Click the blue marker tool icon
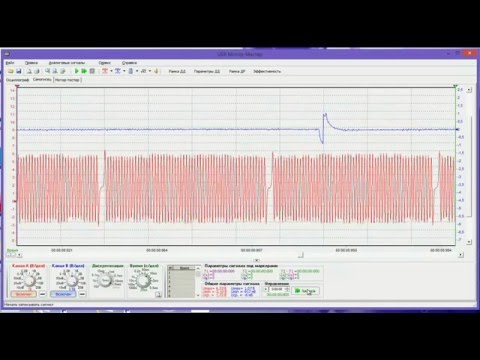The width and height of the screenshot is (480, 360). (118, 71)
